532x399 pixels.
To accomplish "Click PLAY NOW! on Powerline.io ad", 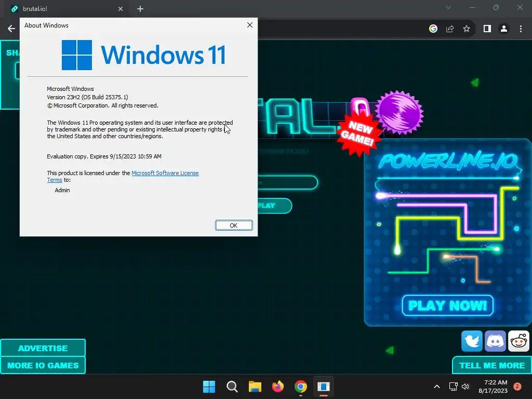I will tap(447, 305).
